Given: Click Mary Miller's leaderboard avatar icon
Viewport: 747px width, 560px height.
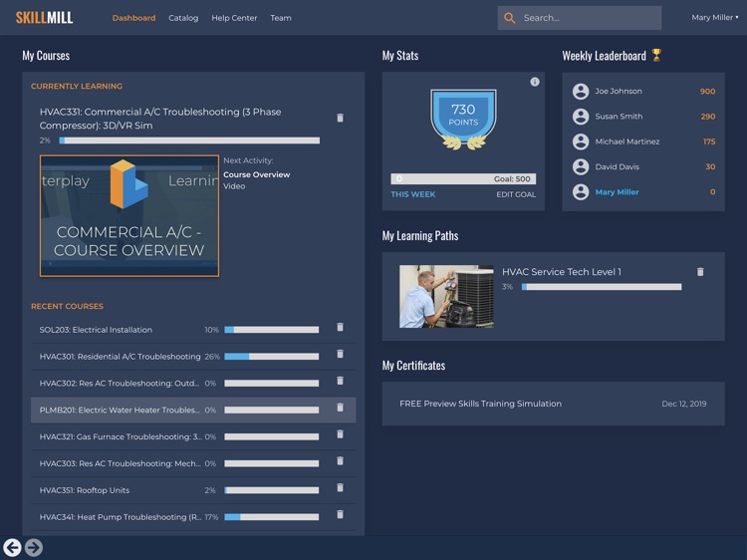Looking at the screenshot, I should [581, 192].
